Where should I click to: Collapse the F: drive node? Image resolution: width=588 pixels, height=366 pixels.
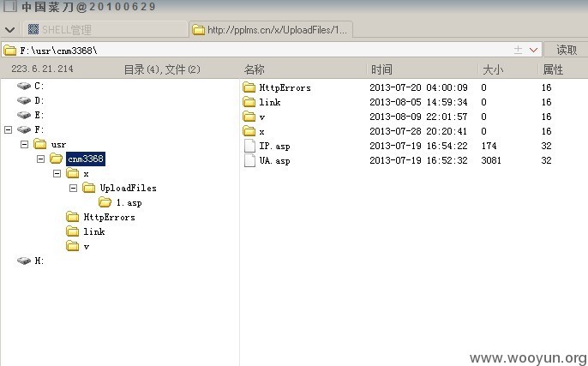point(8,129)
